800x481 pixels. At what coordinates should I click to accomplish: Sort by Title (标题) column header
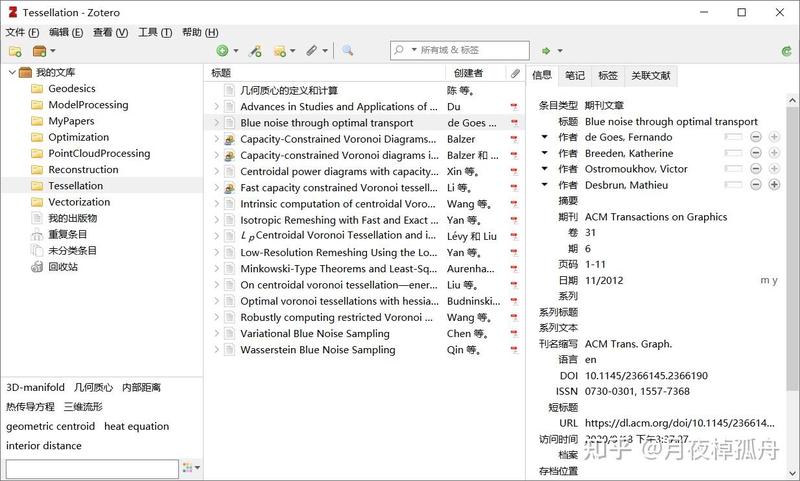click(x=326, y=73)
